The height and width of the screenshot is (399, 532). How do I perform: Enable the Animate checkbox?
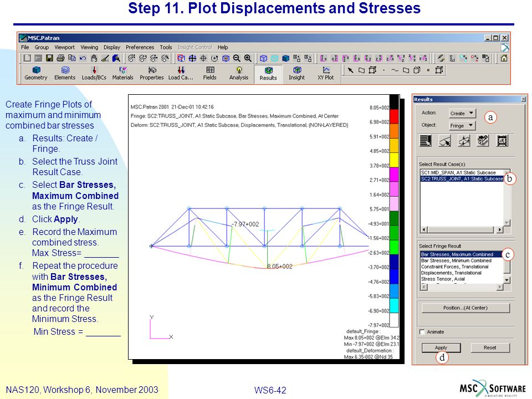[422, 332]
